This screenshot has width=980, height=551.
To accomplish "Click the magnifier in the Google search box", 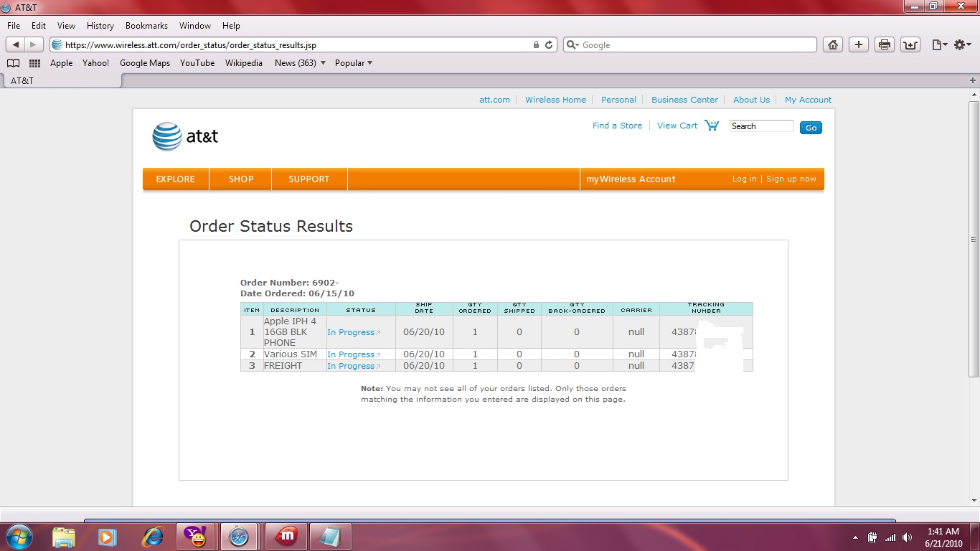I will click(x=573, y=44).
